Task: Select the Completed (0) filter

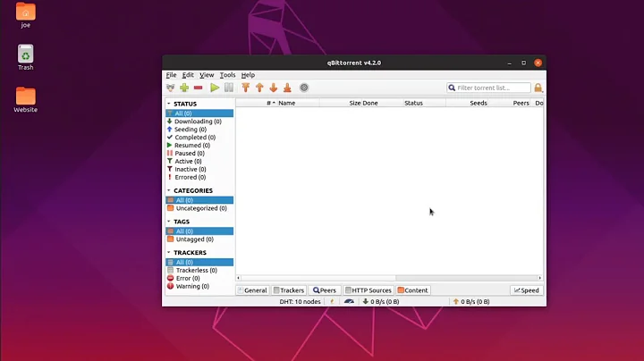Action: [199, 138]
